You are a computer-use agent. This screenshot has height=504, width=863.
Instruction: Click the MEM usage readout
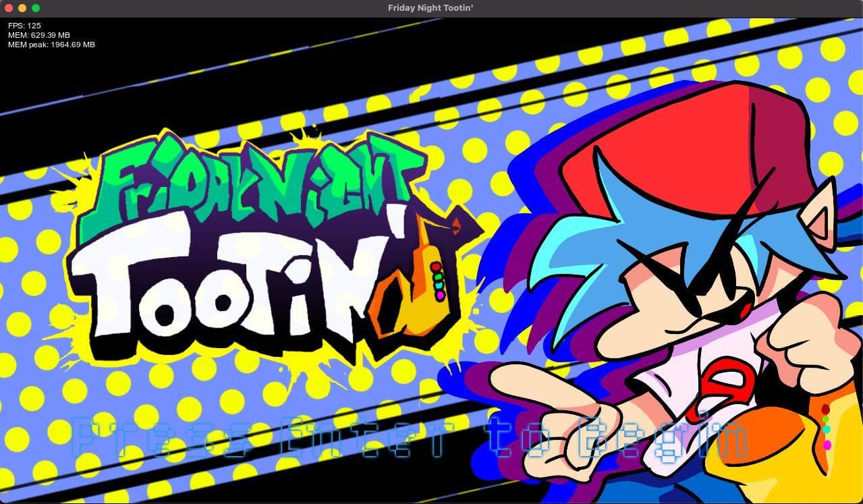point(38,35)
